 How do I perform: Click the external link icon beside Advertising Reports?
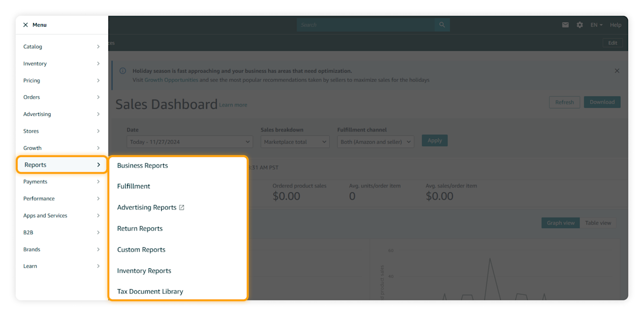tap(181, 207)
